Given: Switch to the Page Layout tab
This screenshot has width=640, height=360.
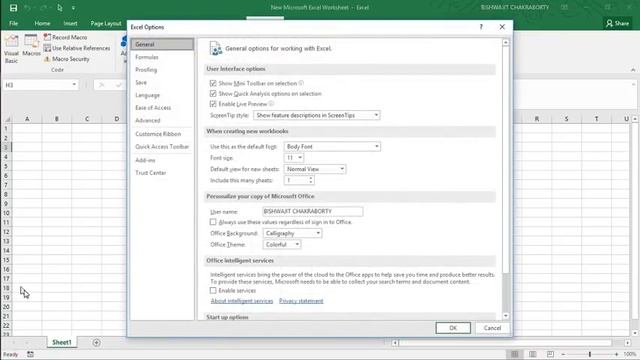Looking at the screenshot, I should [x=106, y=23].
